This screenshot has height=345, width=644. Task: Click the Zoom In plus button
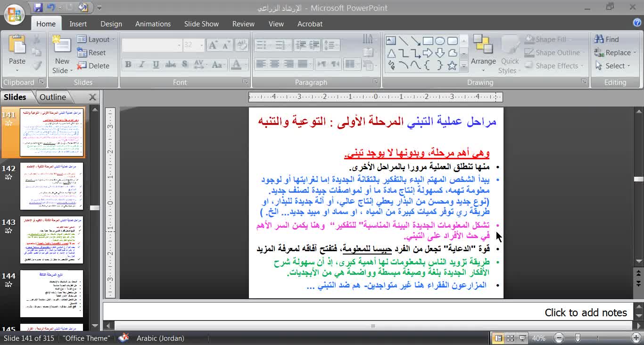click(x=636, y=338)
